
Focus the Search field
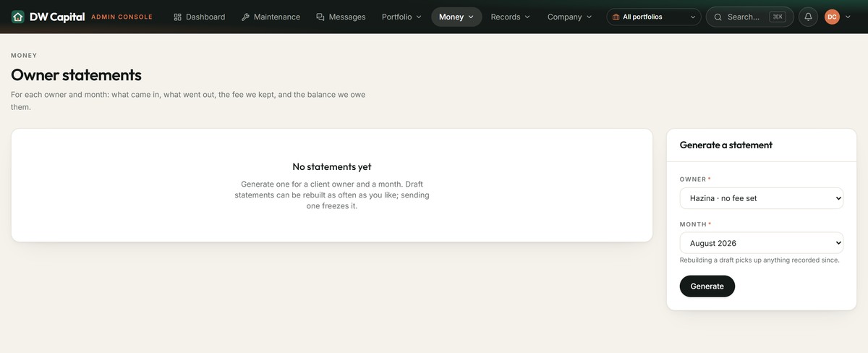[749, 17]
